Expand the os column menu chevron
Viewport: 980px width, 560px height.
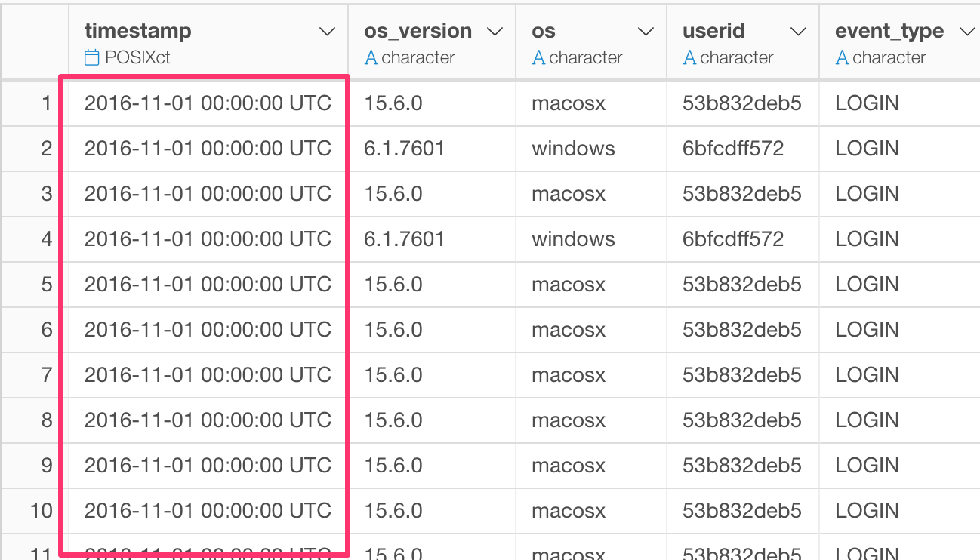pyautogui.click(x=646, y=32)
